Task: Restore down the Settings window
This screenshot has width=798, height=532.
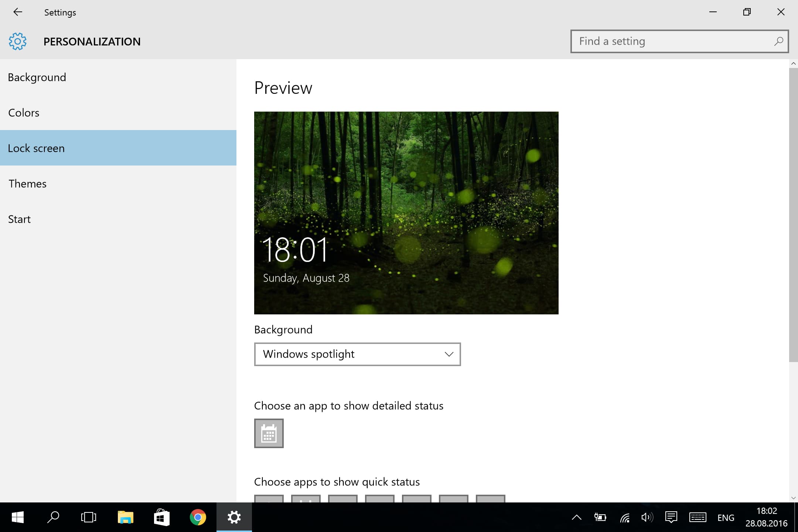Action: click(747, 12)
